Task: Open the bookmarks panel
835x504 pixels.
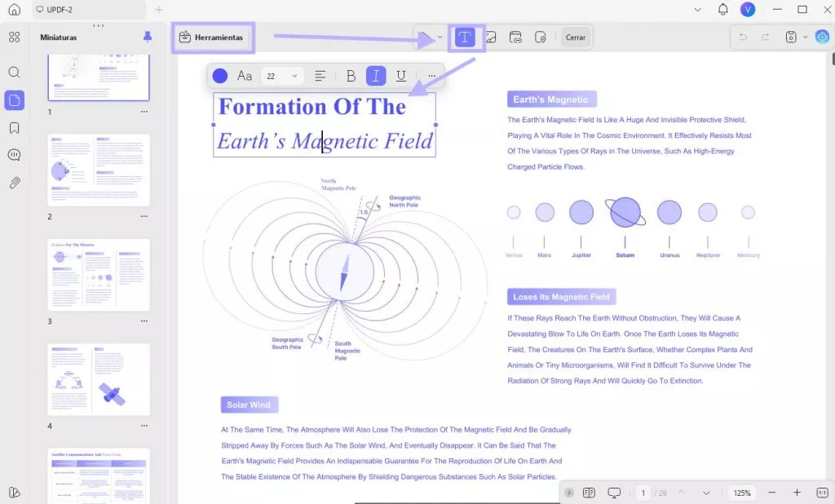Action: 15,128
